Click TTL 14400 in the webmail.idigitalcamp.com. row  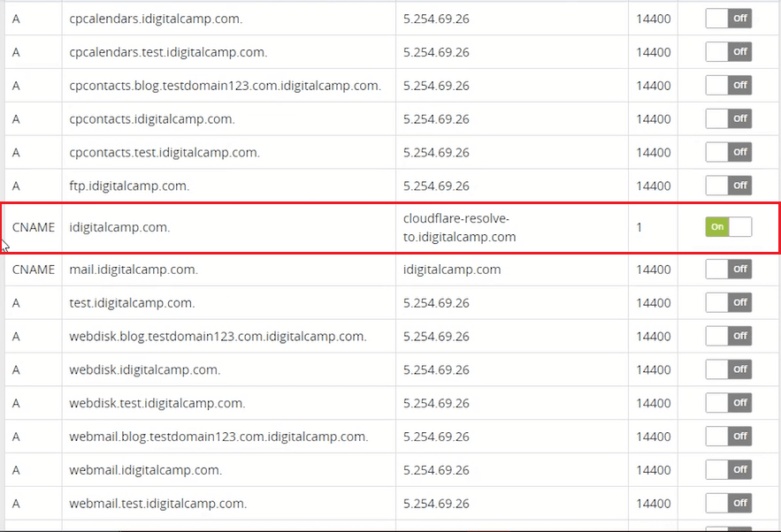(654, 470)
